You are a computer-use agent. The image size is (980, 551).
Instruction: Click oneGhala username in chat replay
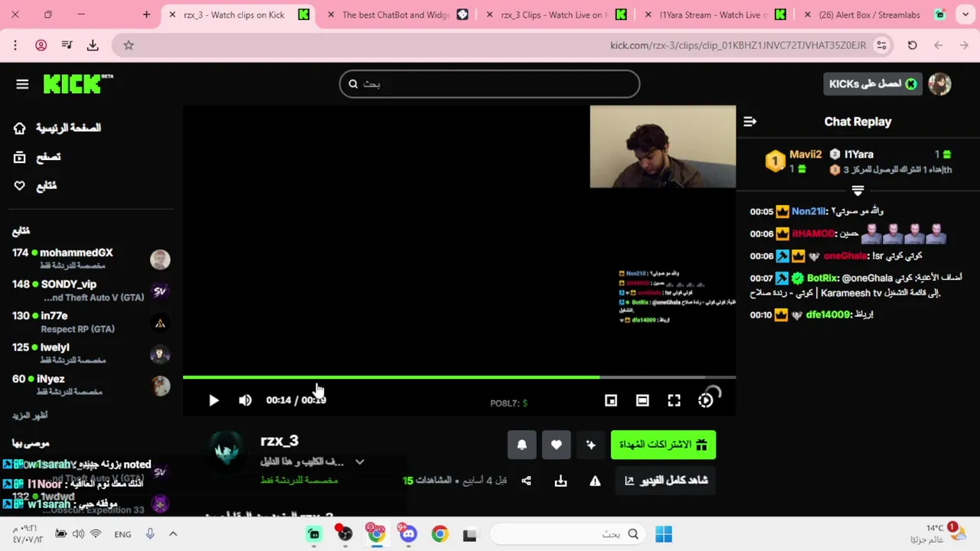845,256
